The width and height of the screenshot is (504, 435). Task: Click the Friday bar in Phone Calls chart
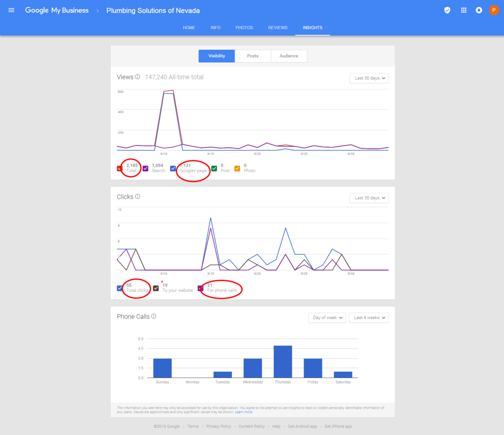pyautogui.click(x=313, y=368)
